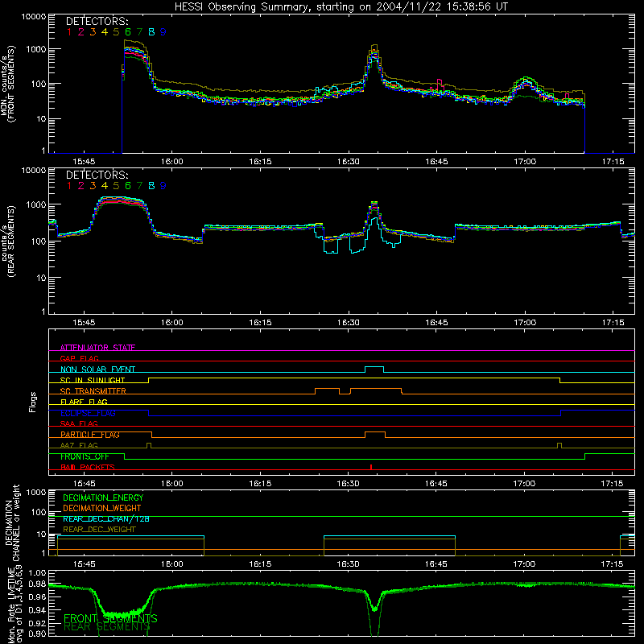Select green detector 6 in front segments legend
This screenshot has width=644, height=644.
tap(128, 32)
